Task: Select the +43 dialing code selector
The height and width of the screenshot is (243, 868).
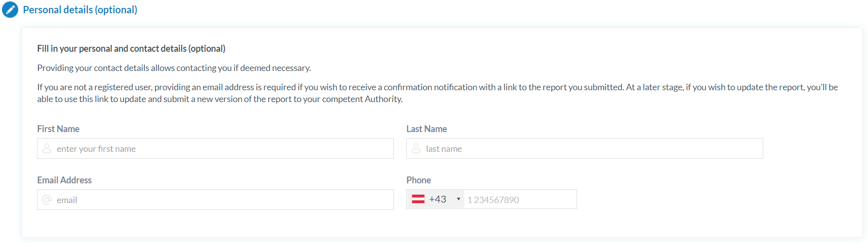Action: point(437,199)
